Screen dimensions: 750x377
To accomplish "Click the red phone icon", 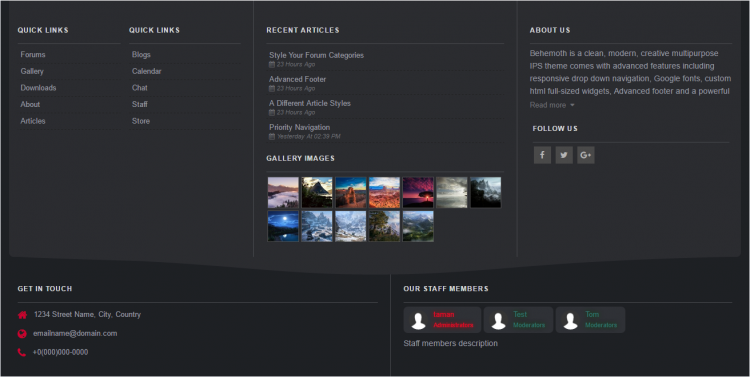I will pyautogui.click(x=22, y=352).
